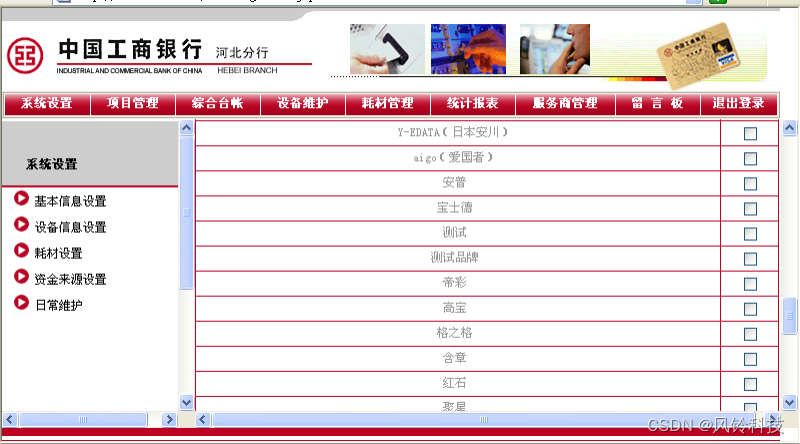Click the sidebar scroll up arrow
This screenshot has height=444, width=800.
coord(187,128)
